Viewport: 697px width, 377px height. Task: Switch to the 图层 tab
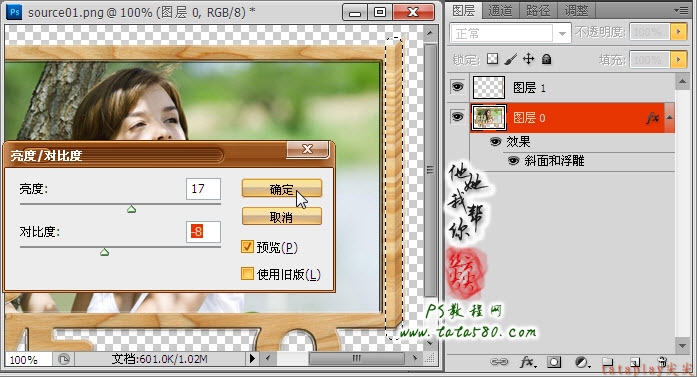click(464, 10)
